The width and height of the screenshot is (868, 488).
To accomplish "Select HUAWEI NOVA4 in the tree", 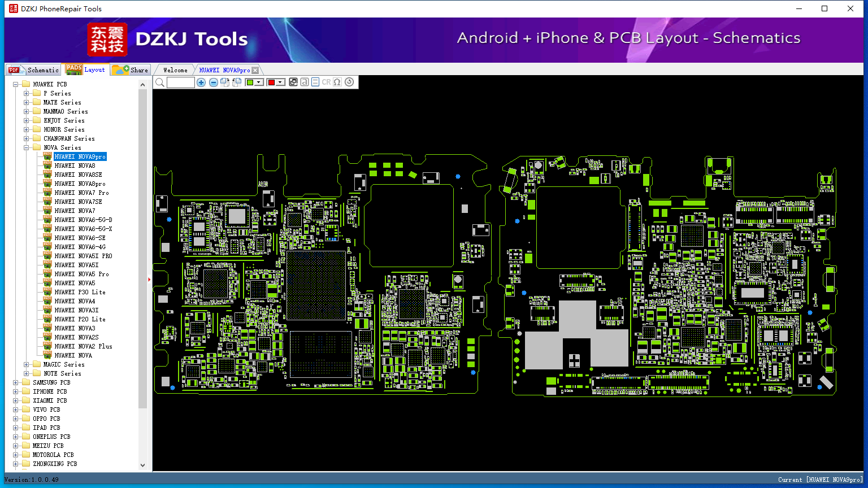I will coord(75,302).
